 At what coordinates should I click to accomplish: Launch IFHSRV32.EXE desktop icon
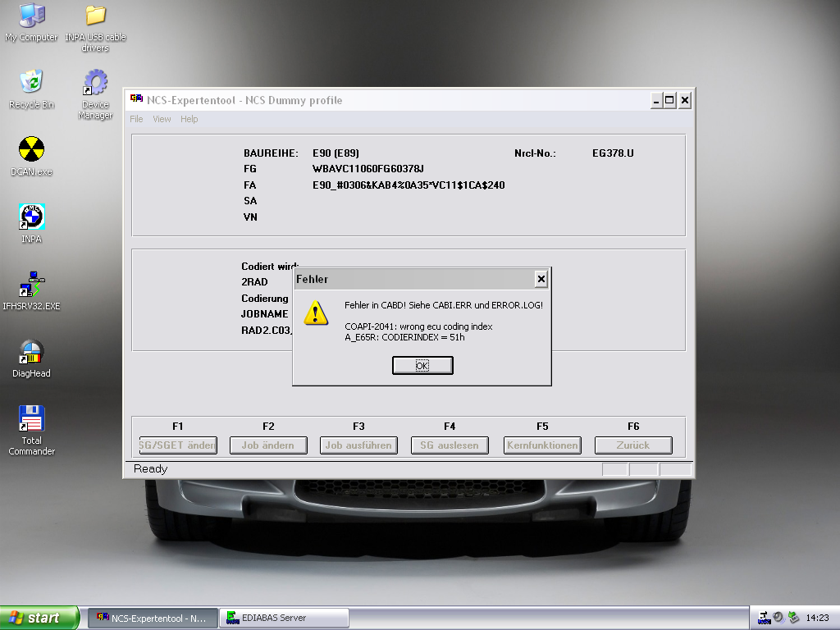(x=31, y=285)
